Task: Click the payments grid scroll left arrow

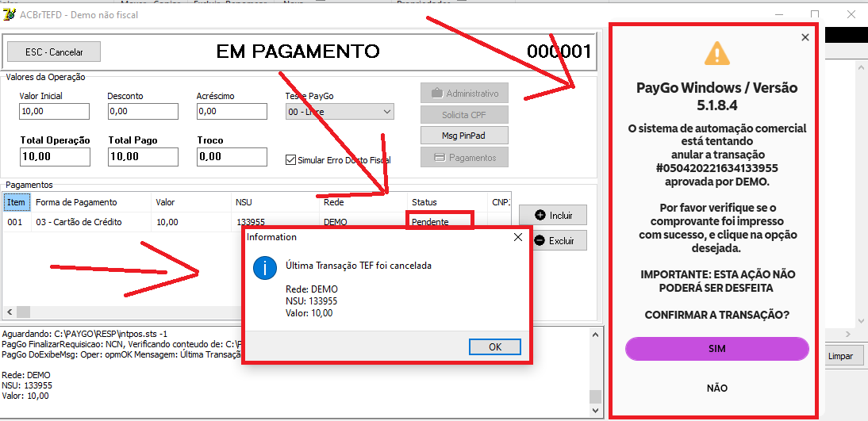Action: [8, 312]
